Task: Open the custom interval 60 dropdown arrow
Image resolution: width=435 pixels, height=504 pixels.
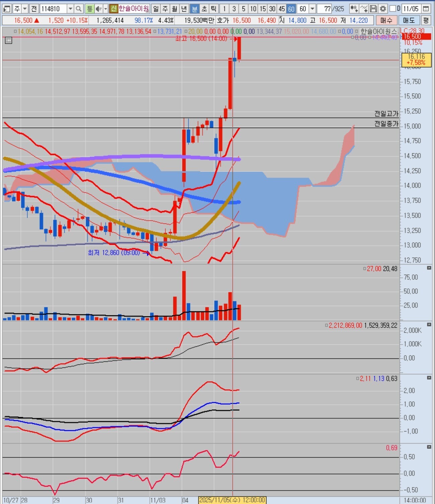Action: (313, 9)
